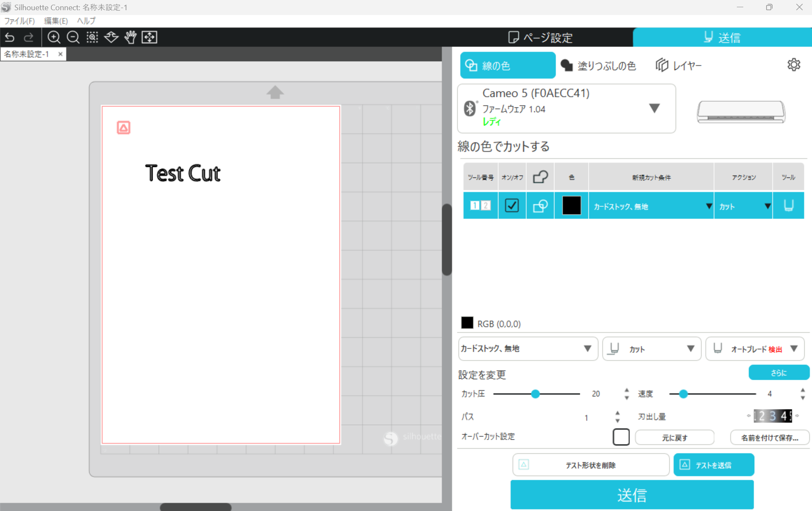This screenshot has width=812, height=511.
Task: Click the 速度 stepper arrows
Action: point(802,394)
